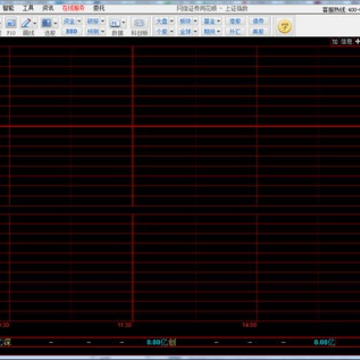
Task: Open the 资讯 menu
Action: pos(48,8)
